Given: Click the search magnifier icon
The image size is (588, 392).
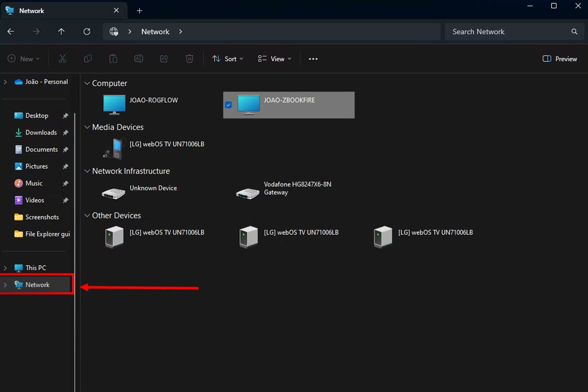Looking at the screenshot, I should (x=574, y=32).
